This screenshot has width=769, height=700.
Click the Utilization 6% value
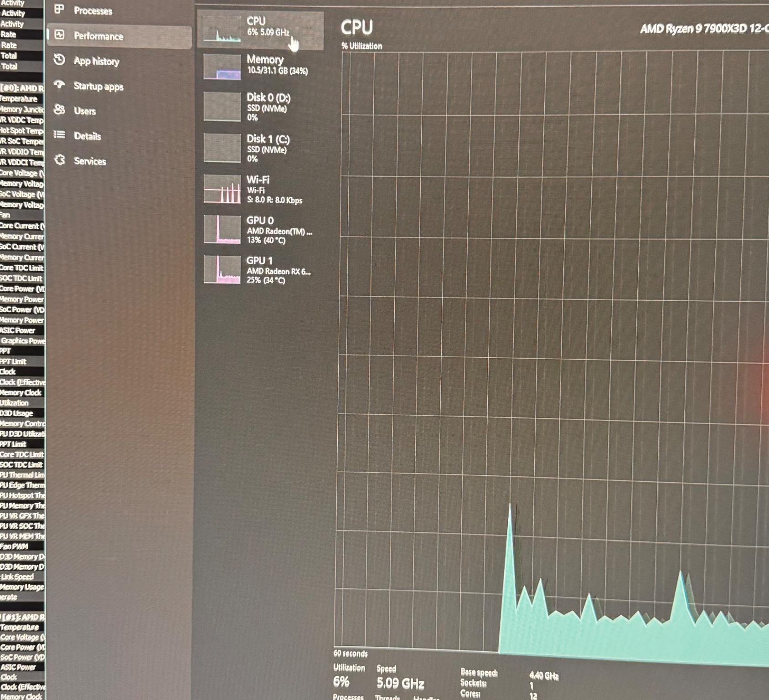click(x=341, y=682)
